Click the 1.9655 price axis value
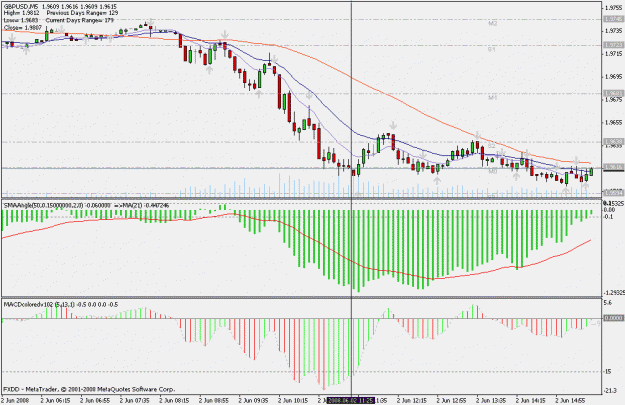 coord(613,122)
